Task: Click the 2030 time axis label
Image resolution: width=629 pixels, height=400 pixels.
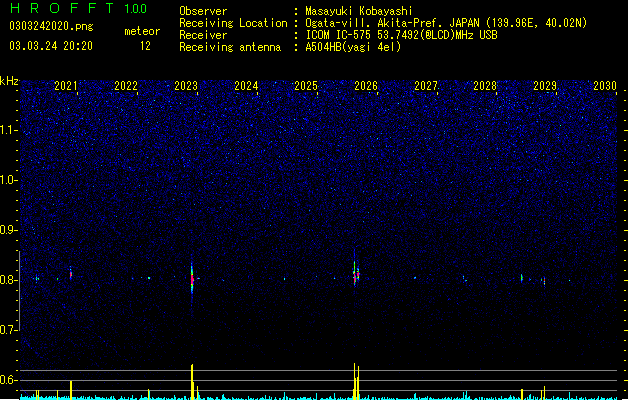Action: 605,86
